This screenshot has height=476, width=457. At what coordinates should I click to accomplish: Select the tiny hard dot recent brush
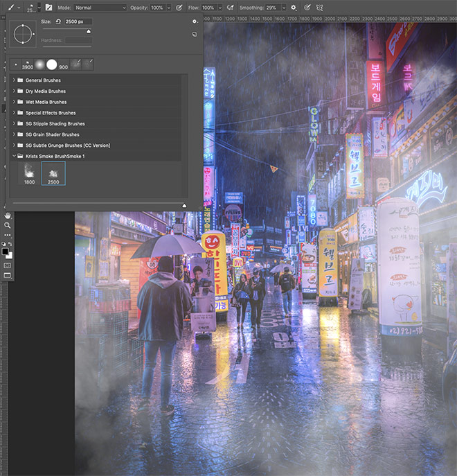tap(16, 64)
